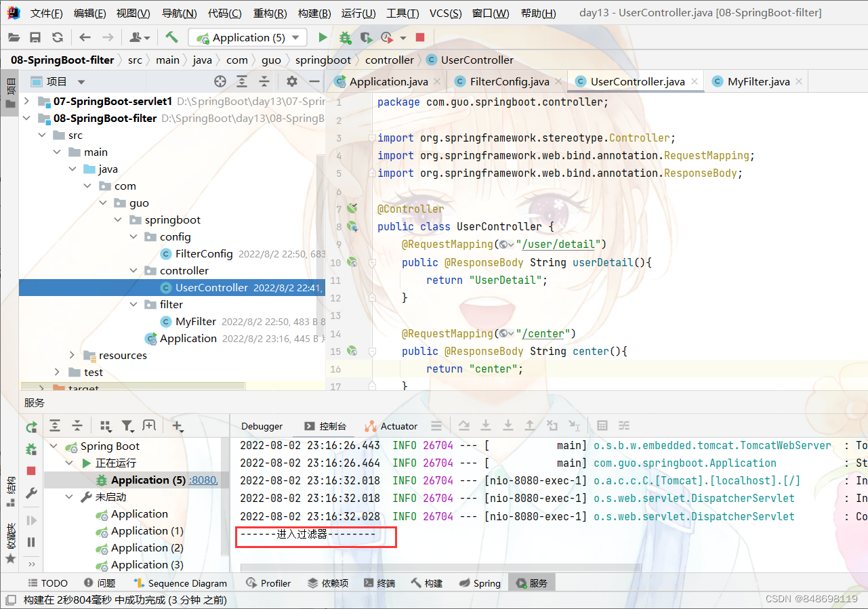The height and width of the screenshot is (609, 868).
Task: Open the Application (5) run configuration dropdown
Action: click(x=247, y=38)
